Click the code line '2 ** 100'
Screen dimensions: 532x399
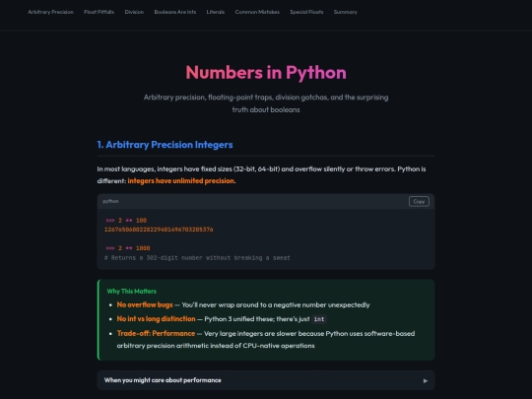tap(126, 221)
